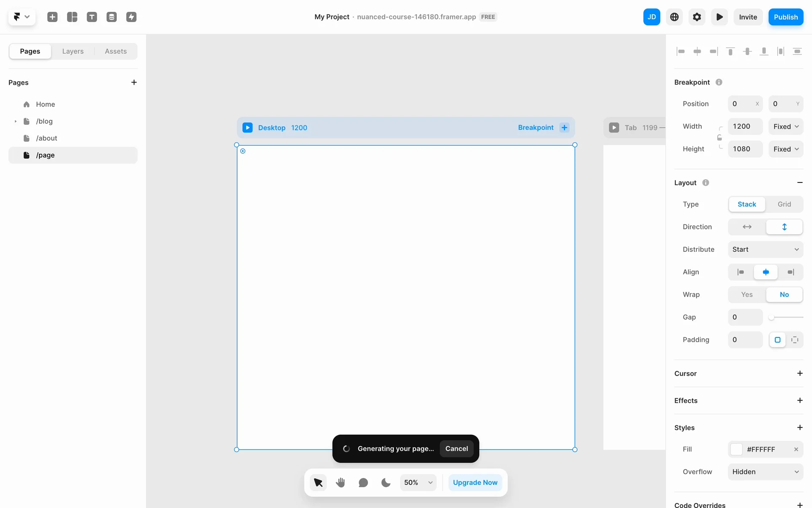Viewport: 812px width, 508px height.
Task: Click the Insert plus icon in top toolbar
Action: [52, 17]
